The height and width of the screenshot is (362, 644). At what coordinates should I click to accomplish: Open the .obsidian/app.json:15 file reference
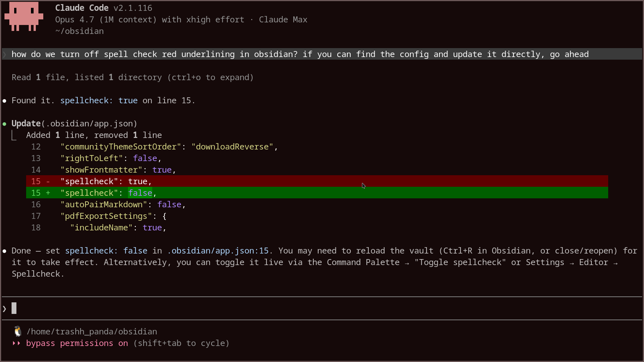pyautogui.click(x=218, y=251)
